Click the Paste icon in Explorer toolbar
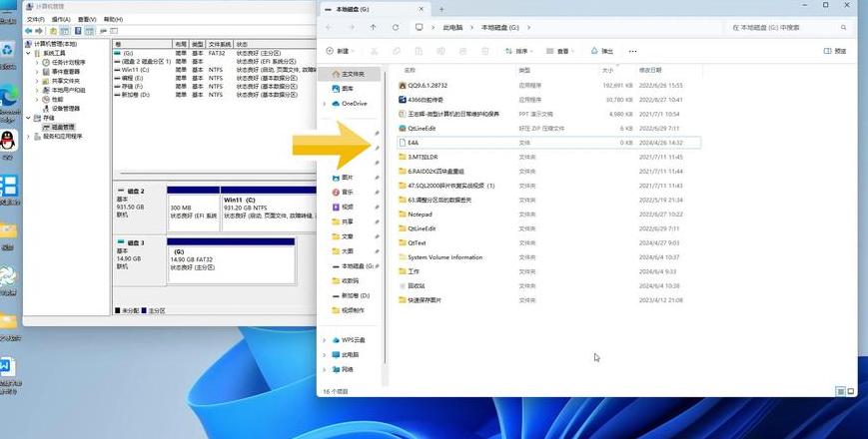 419,51
